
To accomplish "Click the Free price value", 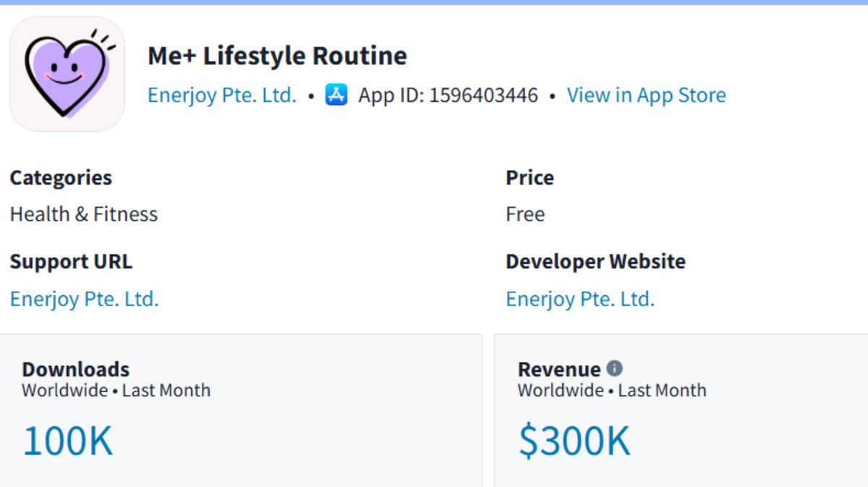I will (525, 214).
